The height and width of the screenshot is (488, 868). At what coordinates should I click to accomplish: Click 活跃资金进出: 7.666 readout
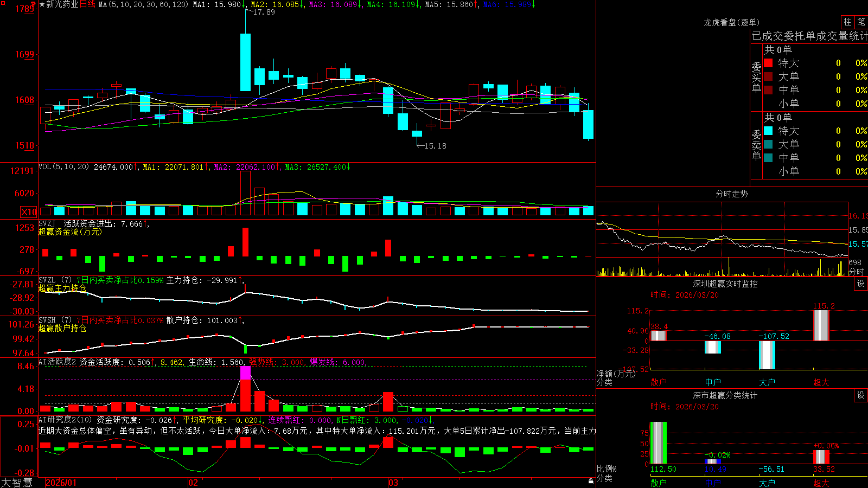pos(103,224)
